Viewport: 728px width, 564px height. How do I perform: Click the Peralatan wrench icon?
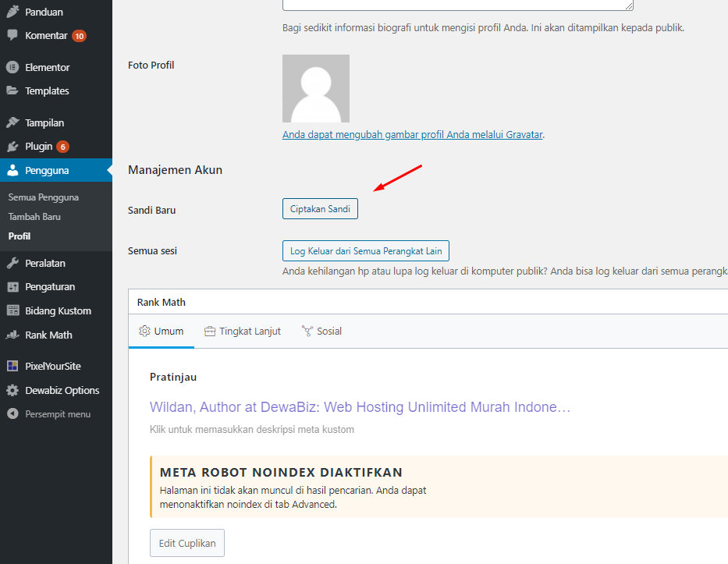pos(12,263)
